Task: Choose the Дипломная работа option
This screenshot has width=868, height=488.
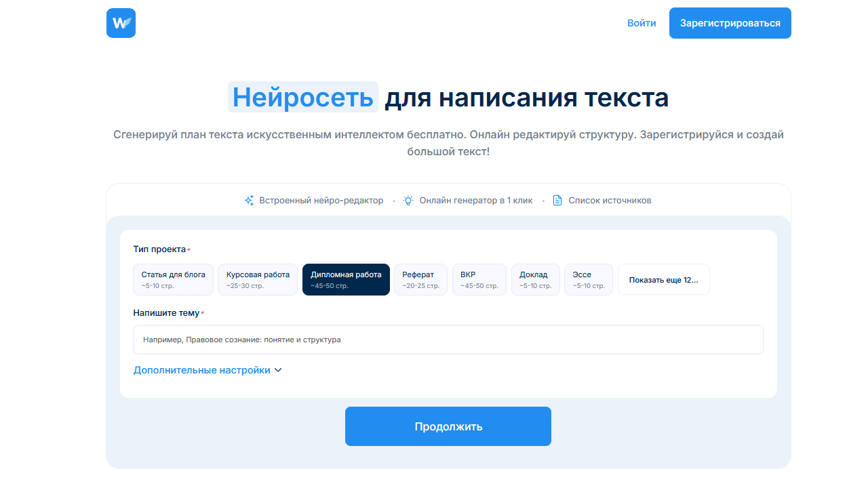Action: click(346, 279)
